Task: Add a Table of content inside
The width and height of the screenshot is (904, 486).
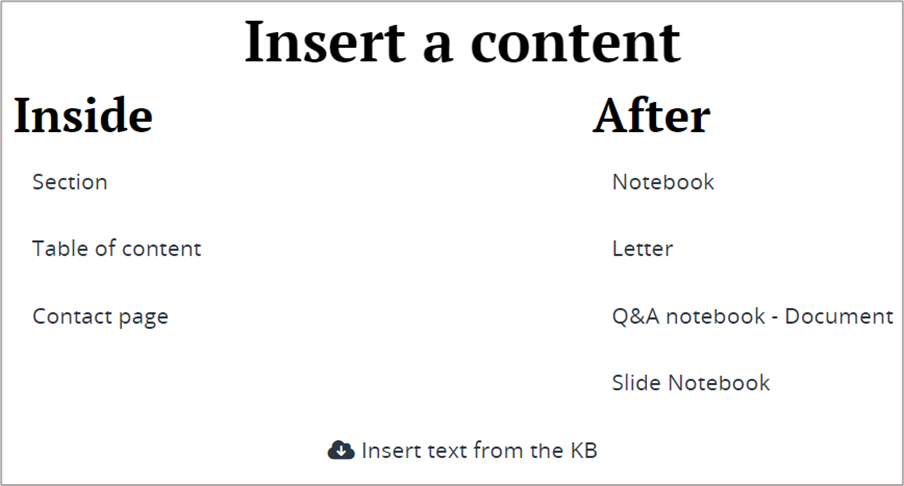Action: coord(117,249)
